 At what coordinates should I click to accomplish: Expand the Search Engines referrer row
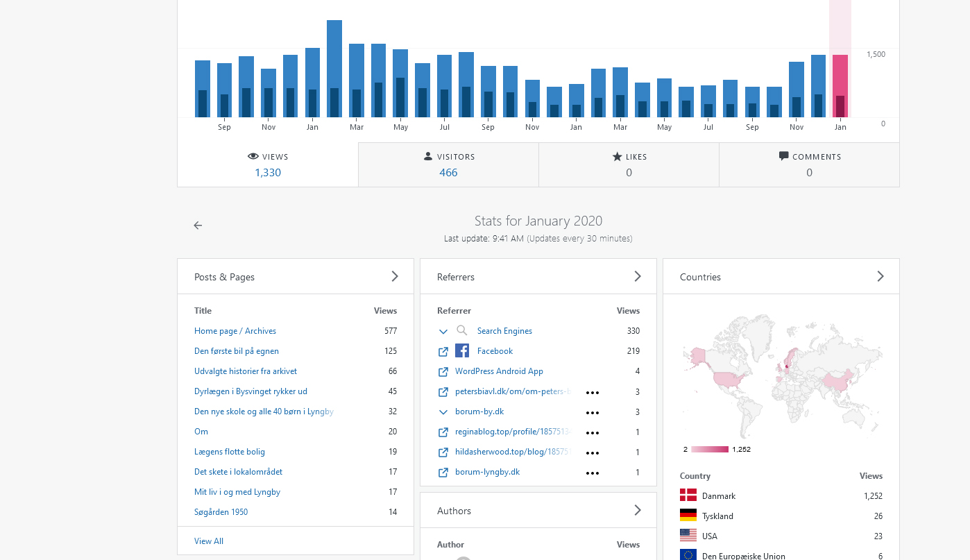[443, 332]
